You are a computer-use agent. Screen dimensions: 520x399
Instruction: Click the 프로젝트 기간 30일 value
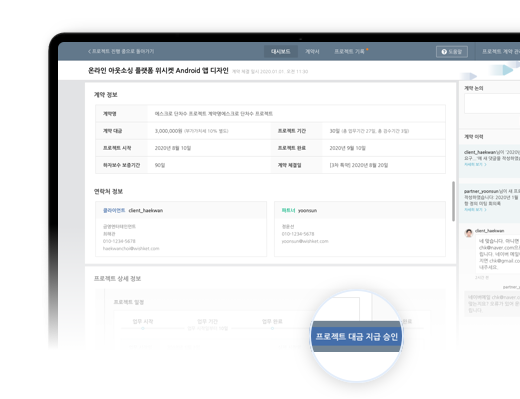369,131
